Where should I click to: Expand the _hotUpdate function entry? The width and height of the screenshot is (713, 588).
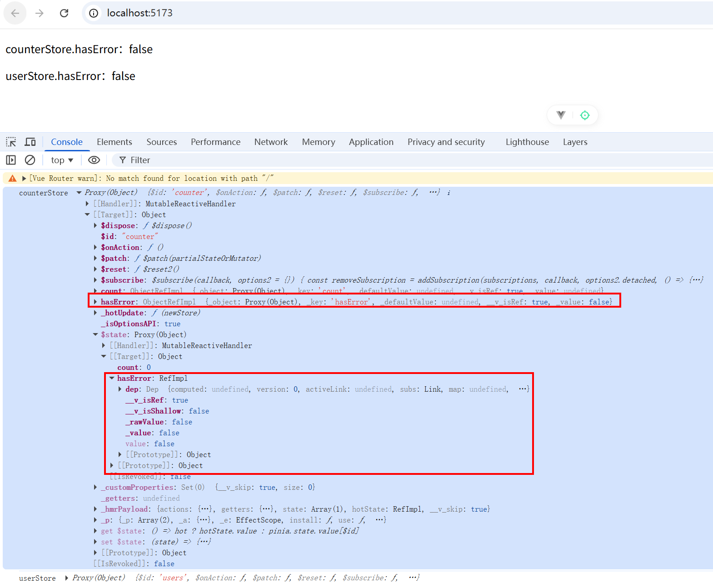(x=95, y=313)
